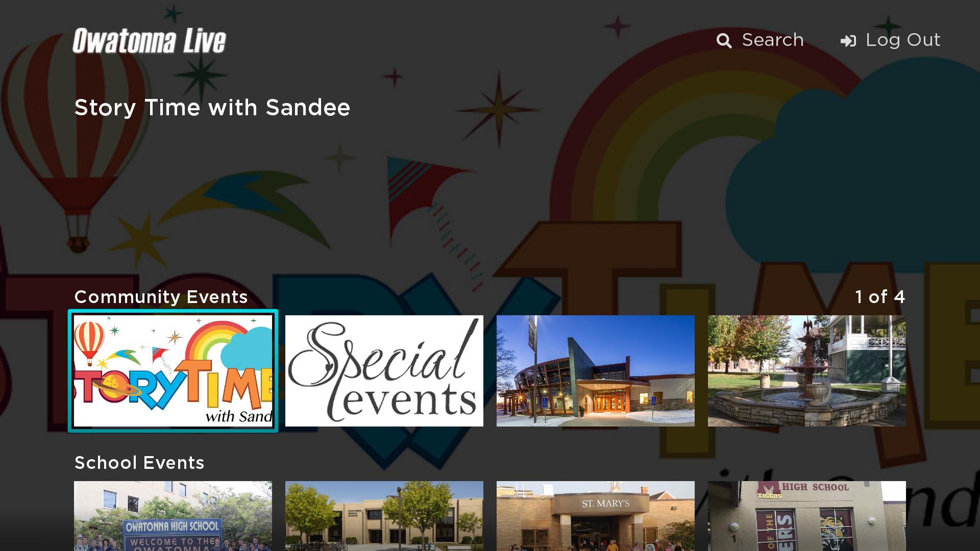Click the Community Events row heading
980x551 pixels.
pyautogui.click(x=161, y=297)
